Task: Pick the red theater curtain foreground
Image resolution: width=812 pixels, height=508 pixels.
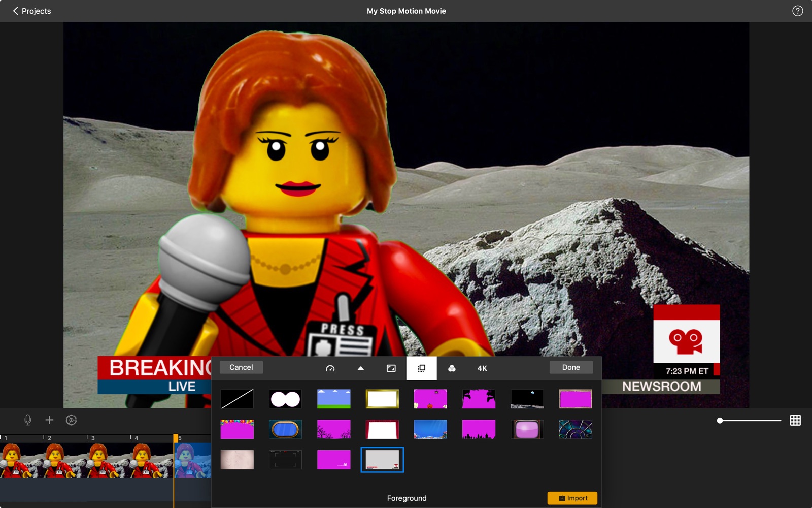Action: (x=382, y=430)
